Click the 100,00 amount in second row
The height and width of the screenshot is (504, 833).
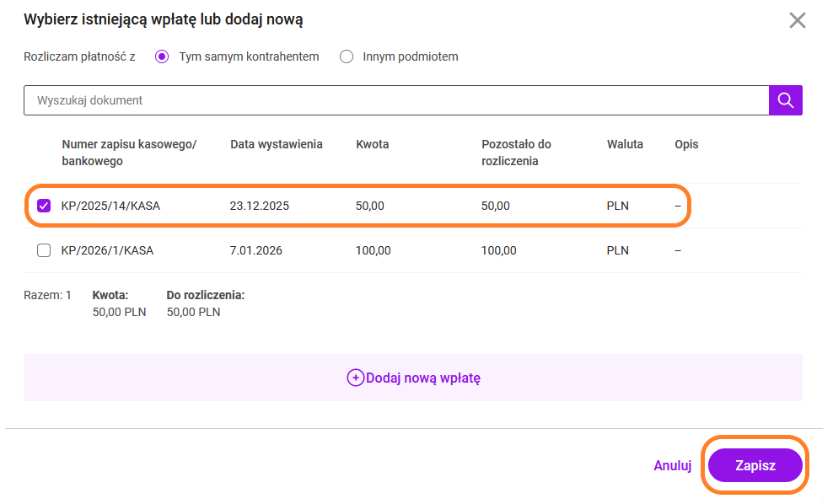click(374, 250)
